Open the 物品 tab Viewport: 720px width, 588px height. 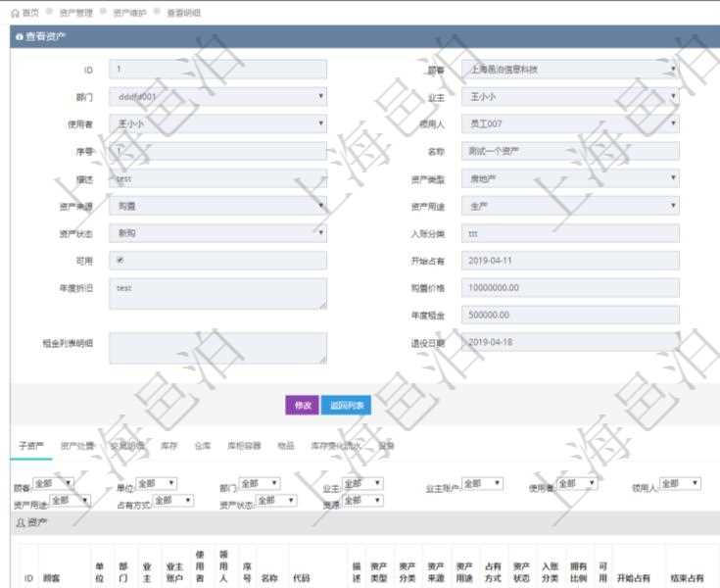point(285,445)
